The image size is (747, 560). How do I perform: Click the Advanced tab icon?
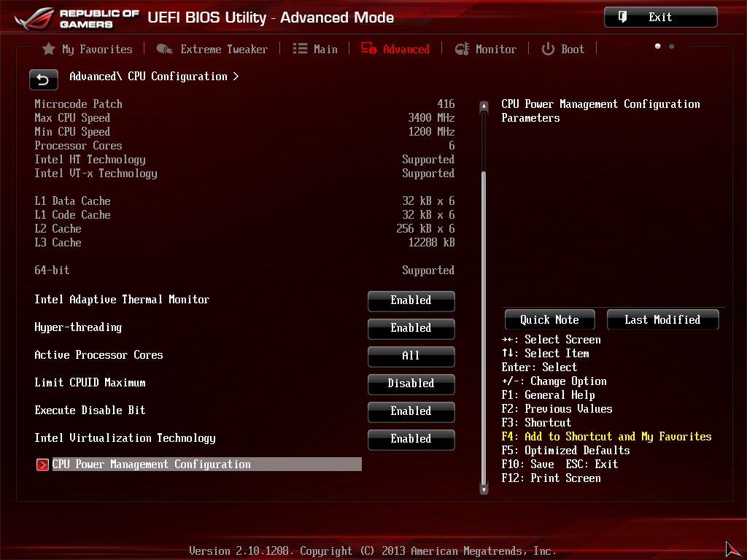click(x=368, y=49)
